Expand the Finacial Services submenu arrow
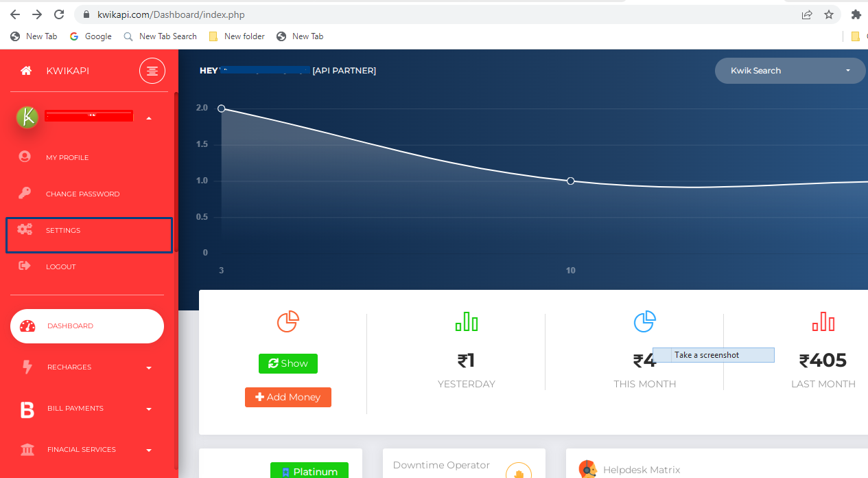This screenshot has width=868, height=478. click(x=149, y=451)
